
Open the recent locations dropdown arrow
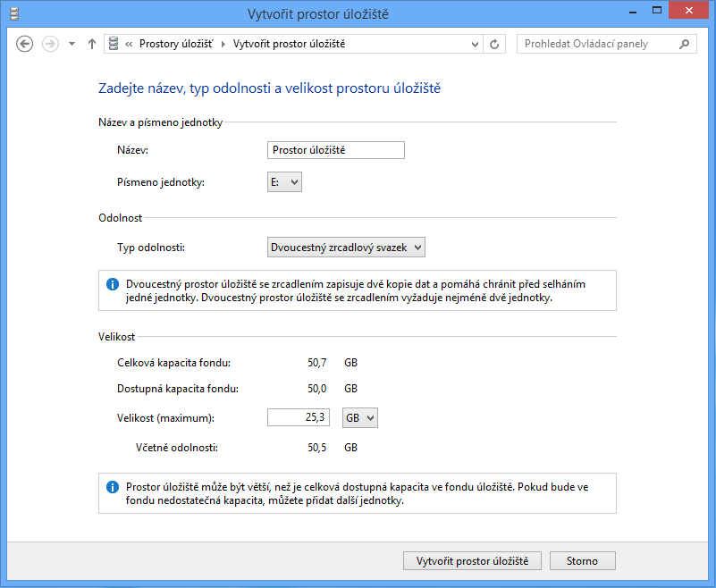[x=72, y=44]
